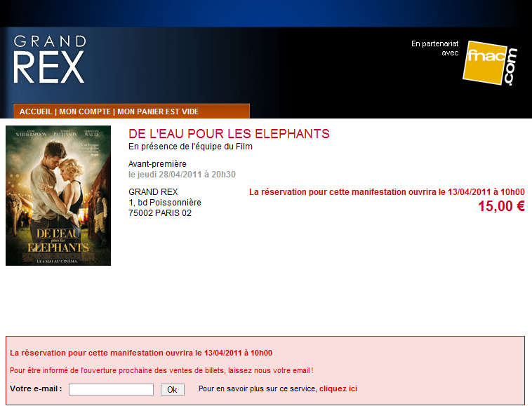Click the 'En partenariat avec' text
Viewport: 532px width, 406px height.
(434, 48)
